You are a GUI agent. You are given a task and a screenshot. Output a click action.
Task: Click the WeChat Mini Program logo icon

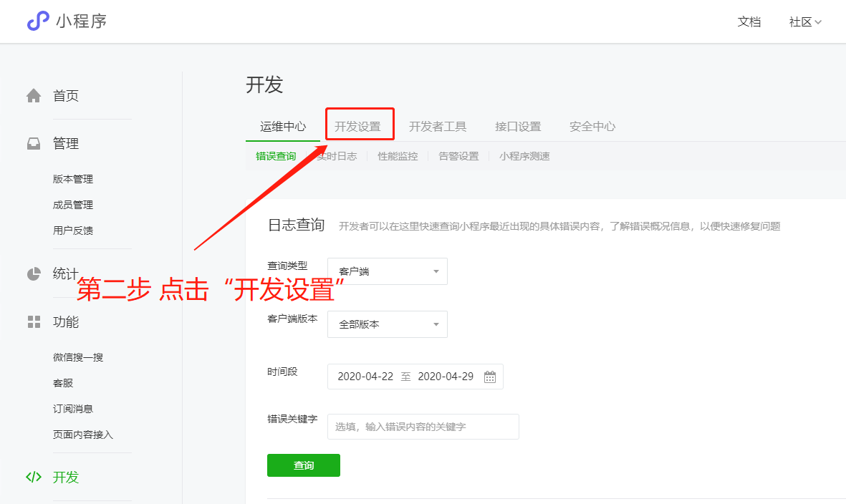37,21
